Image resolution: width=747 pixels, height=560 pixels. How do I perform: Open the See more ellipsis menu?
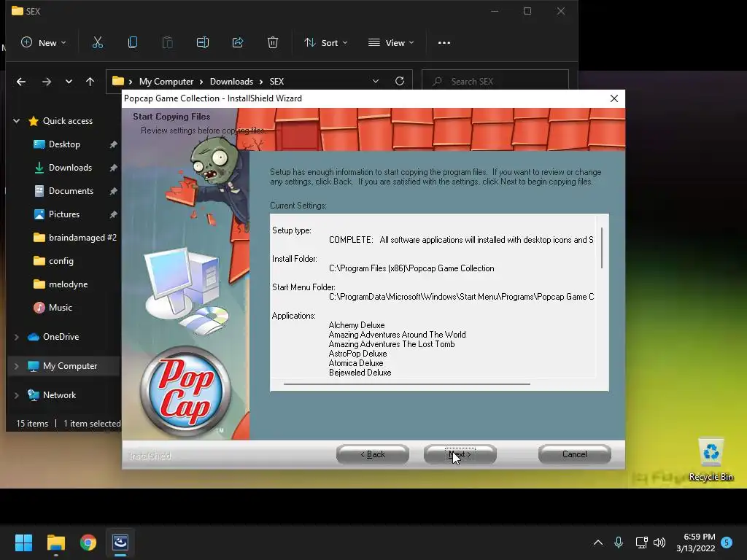click(444, 42)
